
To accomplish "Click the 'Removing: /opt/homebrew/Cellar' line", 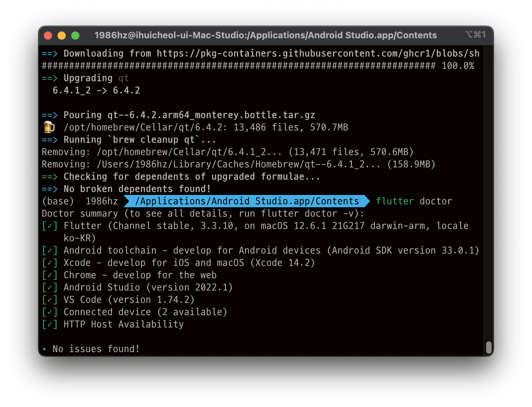I will click(x=228, y=152).
